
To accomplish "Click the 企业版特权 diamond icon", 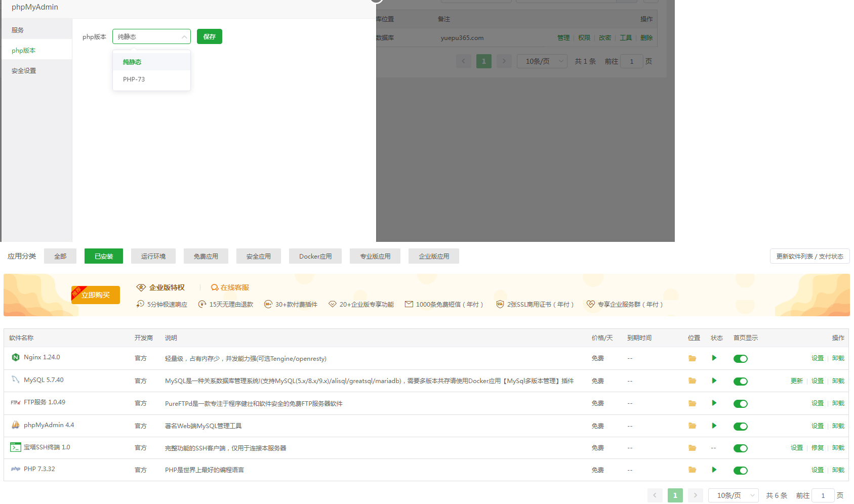I will (141, 287).
